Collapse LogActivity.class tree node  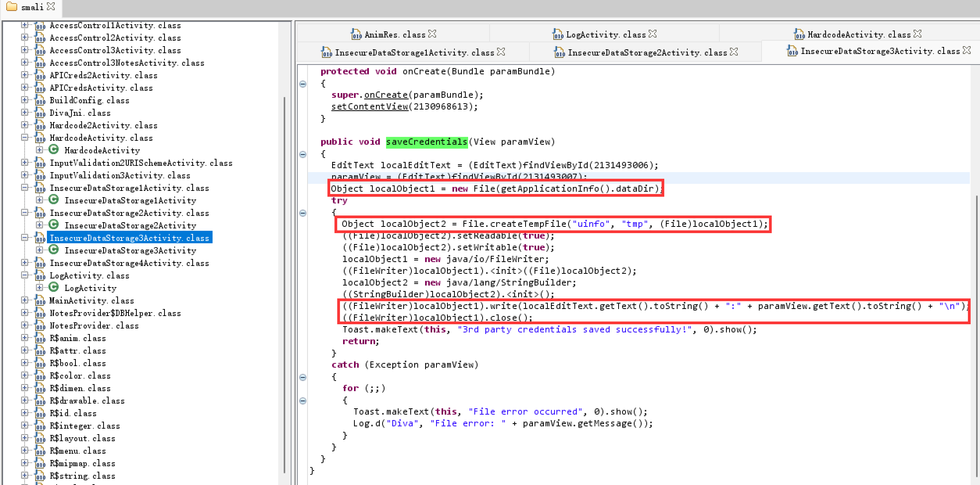[x=25, y=275]
